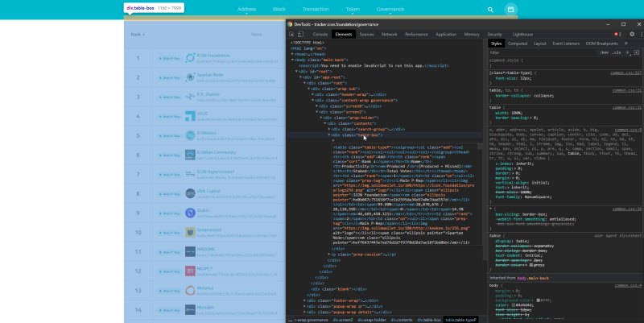Open the wallet icon in tracker header
The width and height of the screenshot is (644, 323).
511,10
